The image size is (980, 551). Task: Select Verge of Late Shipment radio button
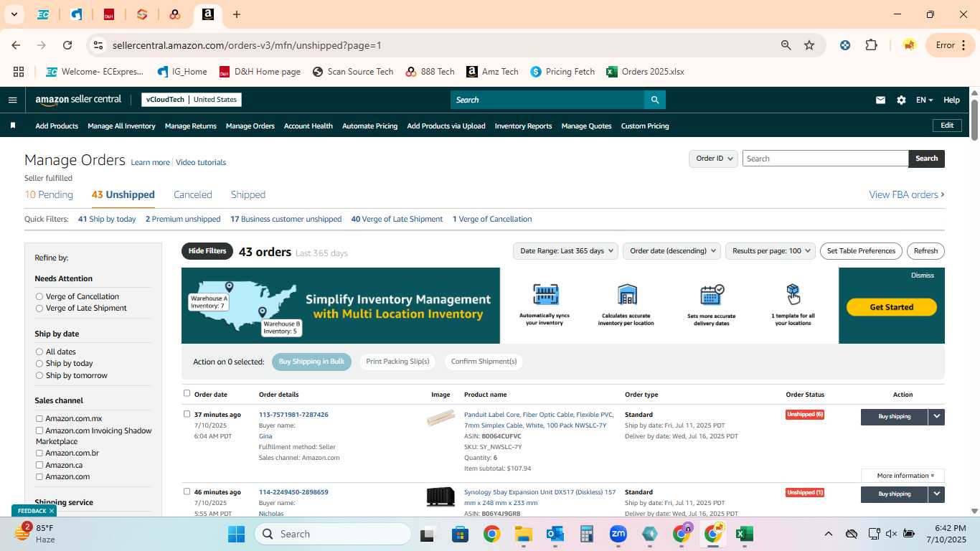pyautogui.click(x=39, y=308)
